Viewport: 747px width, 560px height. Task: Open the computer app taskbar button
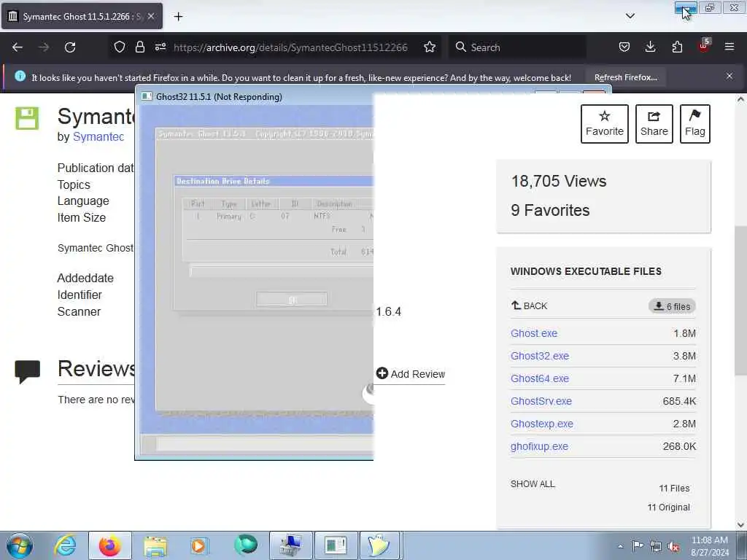pyautogui.click(x=291, y=545)
